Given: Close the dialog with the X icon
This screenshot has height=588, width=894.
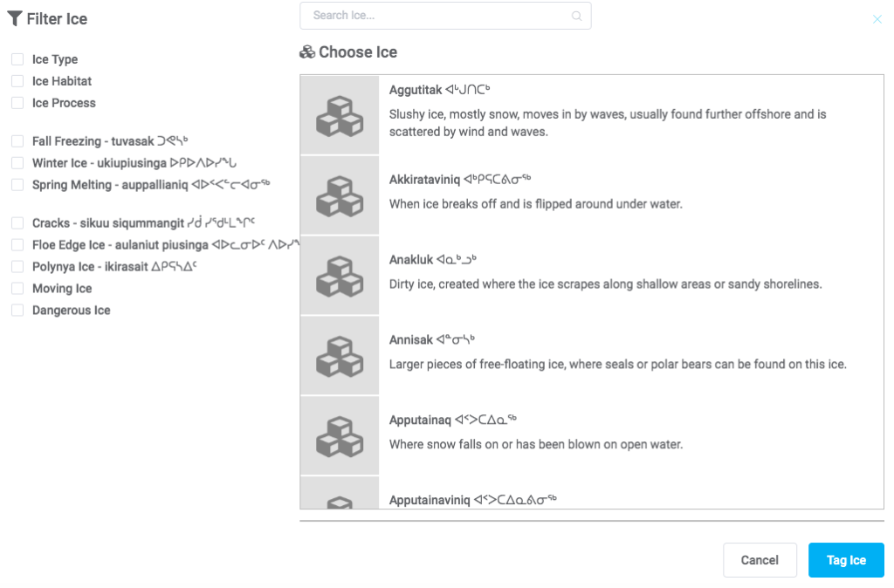Looking at the screenshot, I should click(x=877, y=19).
